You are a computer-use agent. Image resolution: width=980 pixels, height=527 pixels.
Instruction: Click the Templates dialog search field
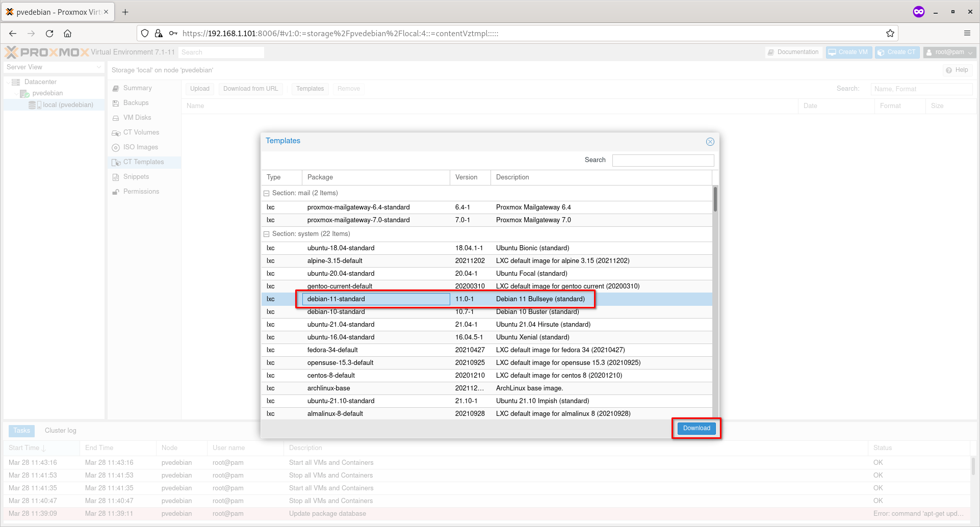pyautogui.click(x=663, y=160)
